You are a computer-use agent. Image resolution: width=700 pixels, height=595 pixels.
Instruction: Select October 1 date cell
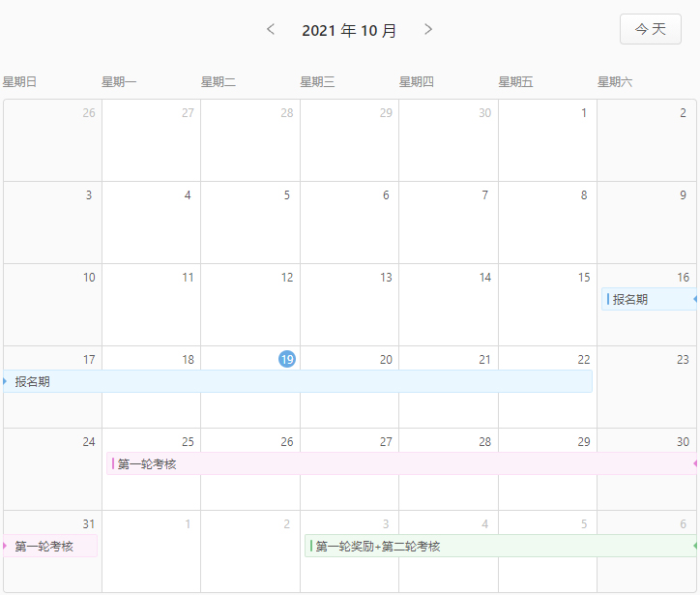(547, 140)
